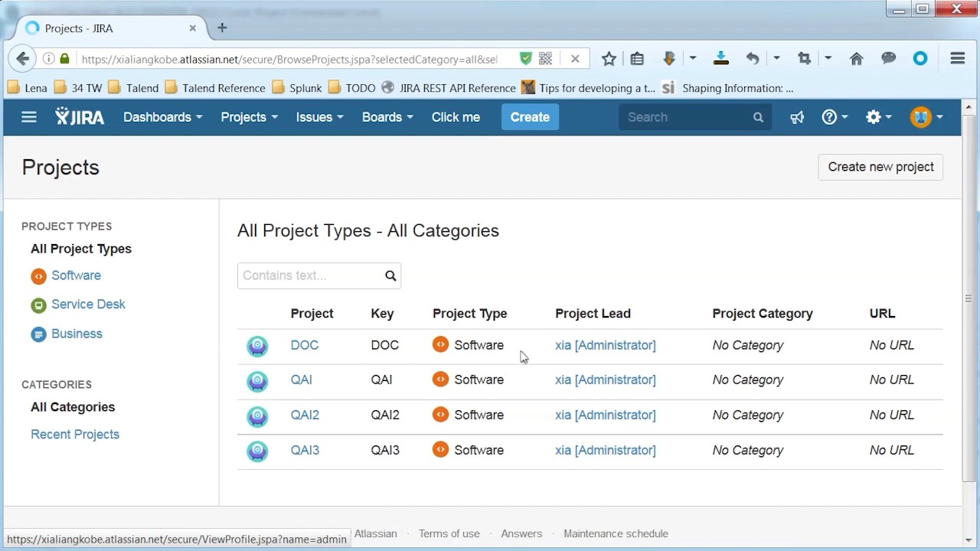
Task: Click the blue Create button
Action: coord(530,117)
